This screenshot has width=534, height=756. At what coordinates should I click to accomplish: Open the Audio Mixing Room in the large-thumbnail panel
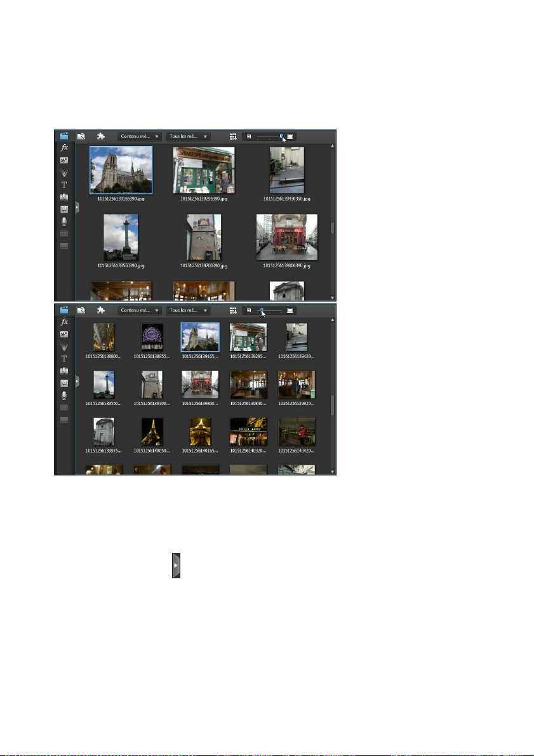(x=63, y=209)
